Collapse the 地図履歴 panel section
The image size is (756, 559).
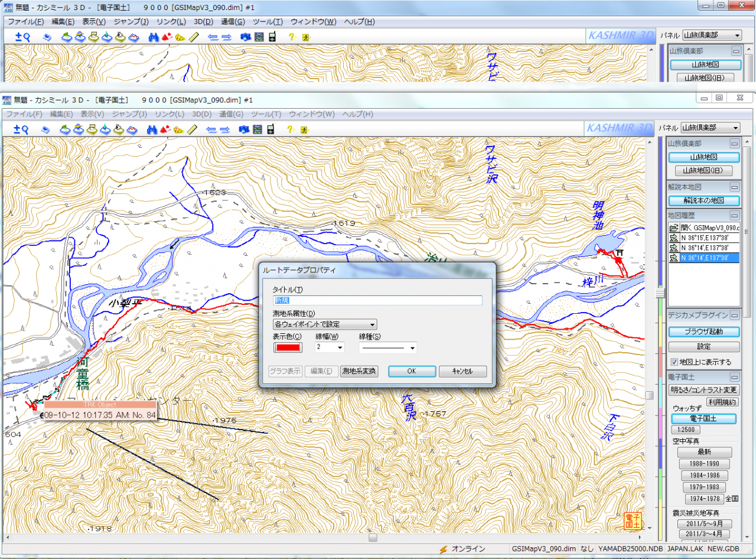point(735,216)
